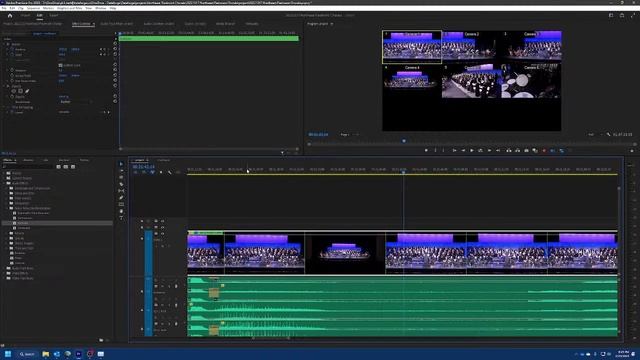Image resolution: width=640 pixels, height=360 pixels.
Task: Switch to the Import workspace tab
Action: (25, 16)
